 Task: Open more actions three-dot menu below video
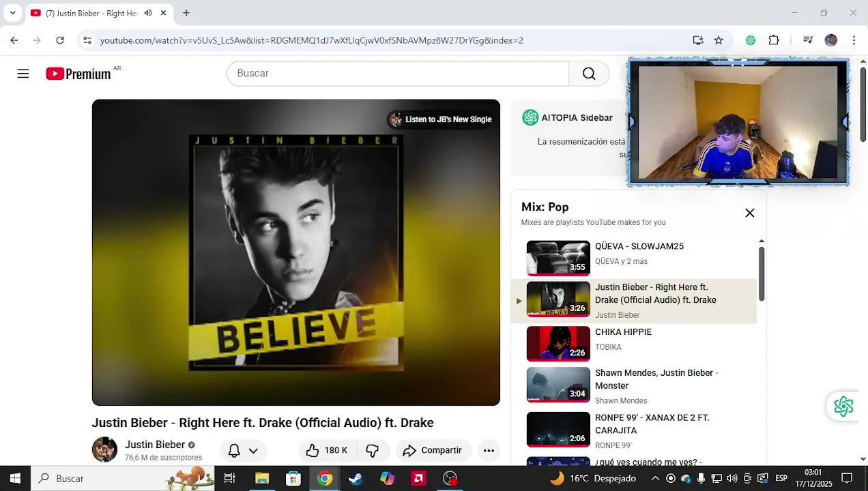pos(489,450)
